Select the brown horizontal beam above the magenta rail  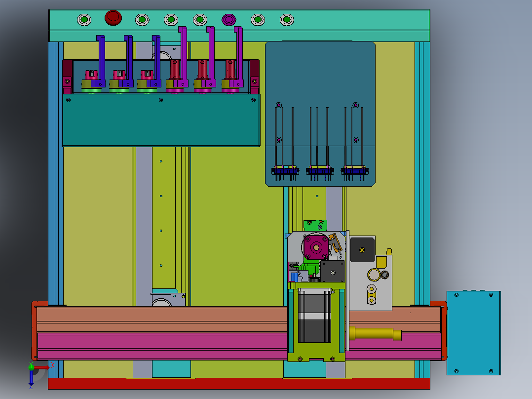click(162, 319)
